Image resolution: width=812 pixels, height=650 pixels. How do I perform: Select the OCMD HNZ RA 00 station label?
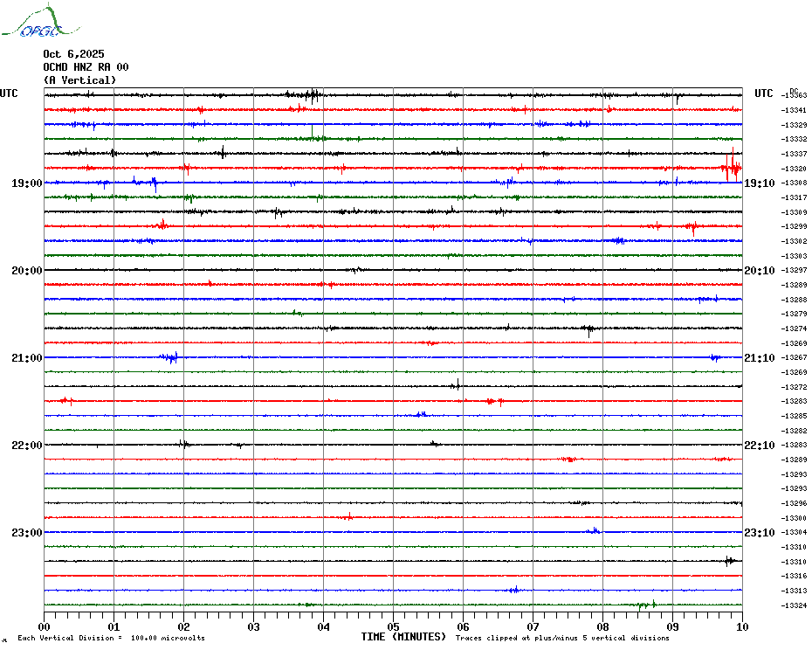(86, 67)
